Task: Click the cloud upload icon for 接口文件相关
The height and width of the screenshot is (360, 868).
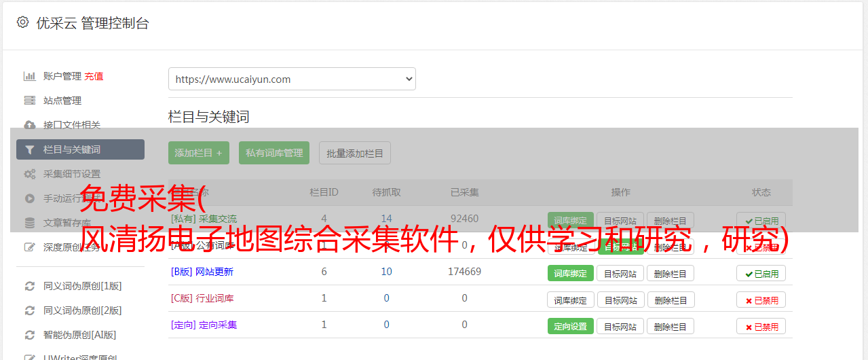Action: [30, 125]
